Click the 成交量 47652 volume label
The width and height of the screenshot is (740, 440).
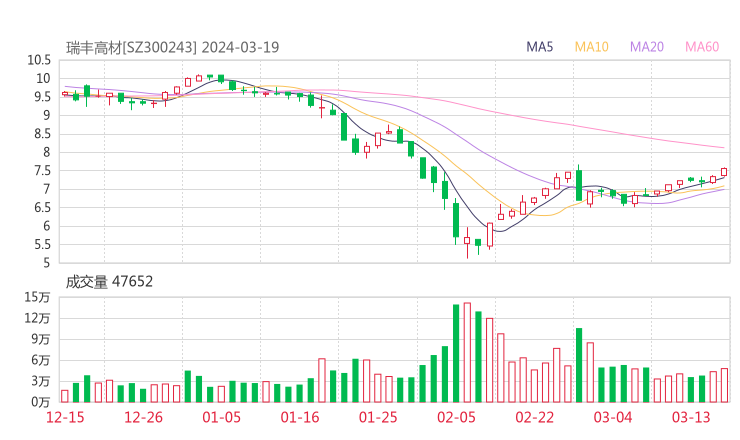109,282
